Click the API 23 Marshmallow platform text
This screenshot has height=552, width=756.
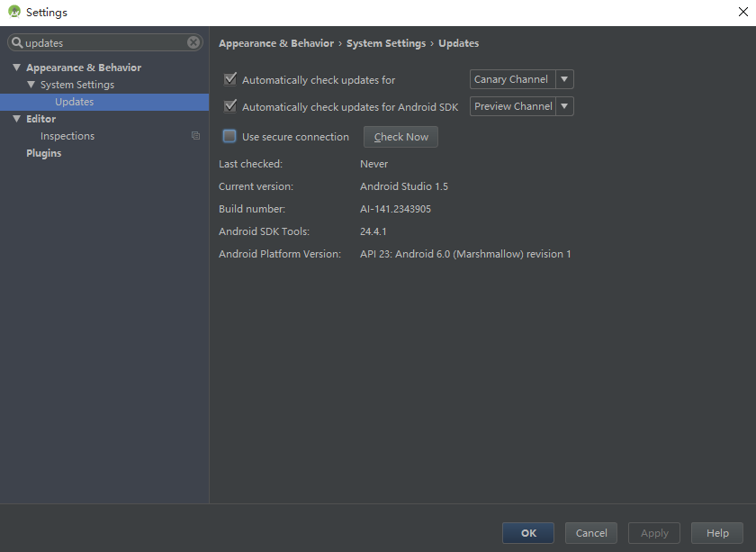pos(465,254)
